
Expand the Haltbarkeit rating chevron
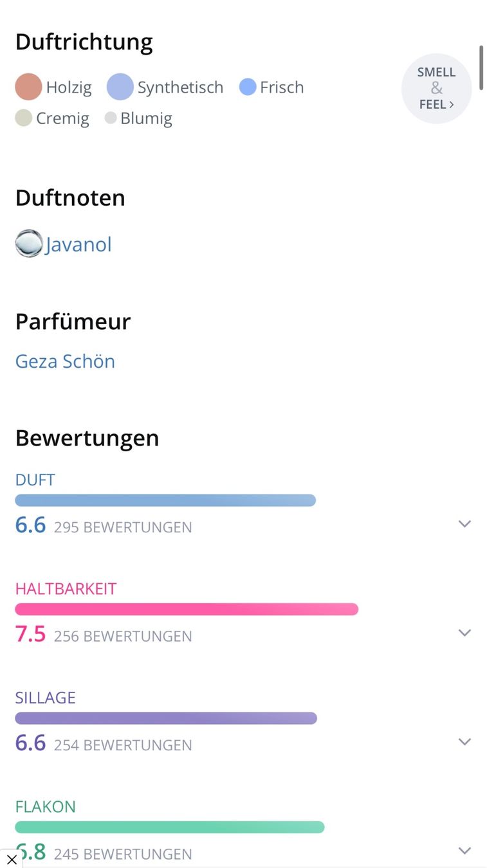[464, 633]
